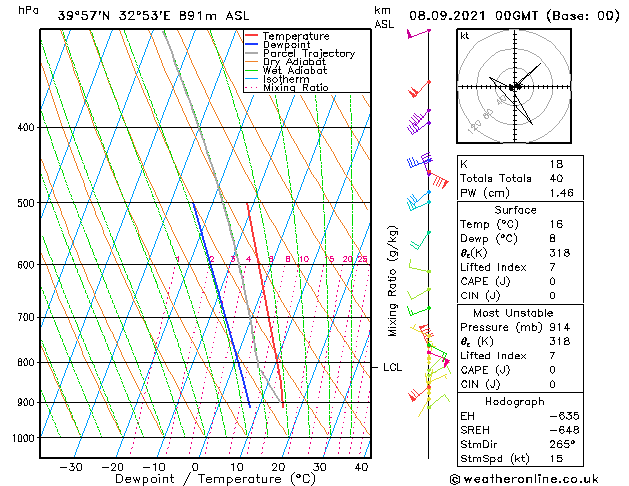Click the red Temperature legend line swatch
Viewport: 629px width, 486px height.
(252, 35)
